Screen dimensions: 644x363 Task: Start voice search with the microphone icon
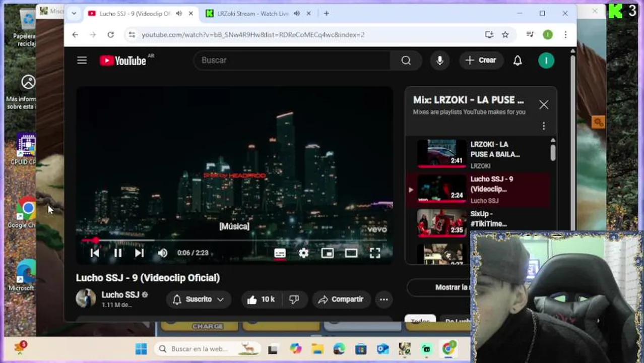click(x=439, y=60)
